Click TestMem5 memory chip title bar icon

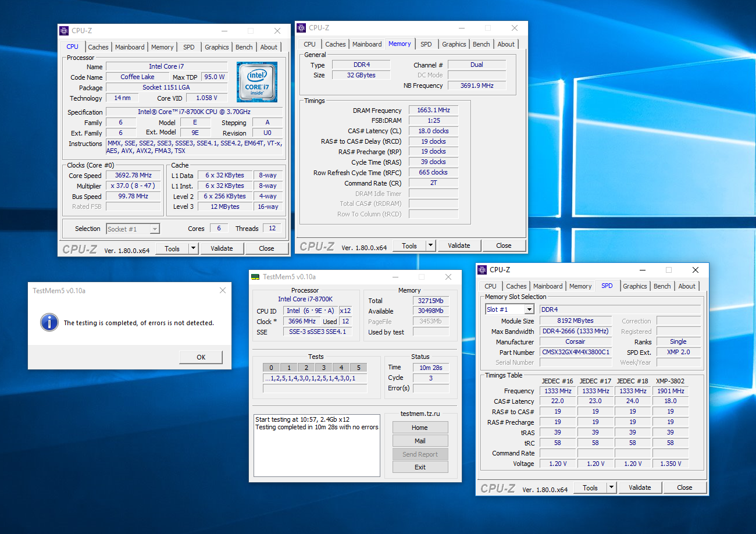point(255,277)
